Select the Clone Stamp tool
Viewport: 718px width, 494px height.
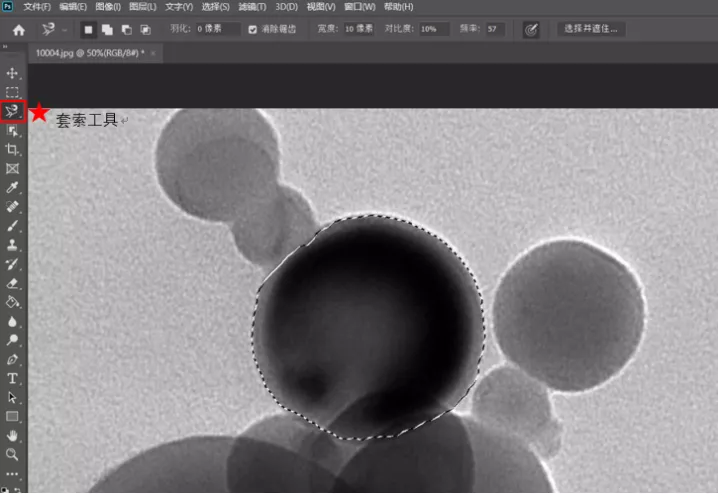(x=12, y=245)
